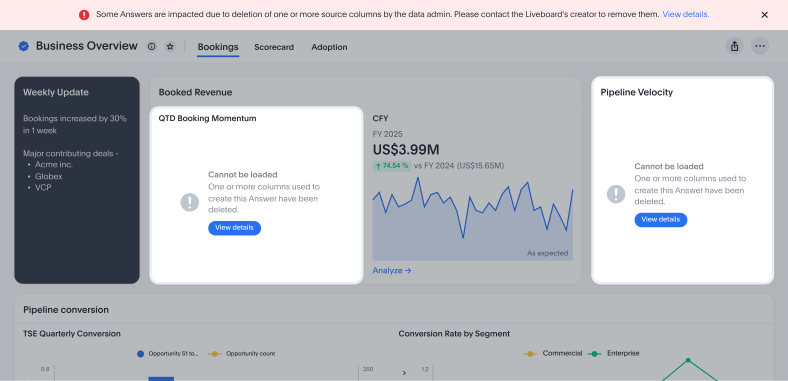Click the Pipeline Velocity title

637,92
